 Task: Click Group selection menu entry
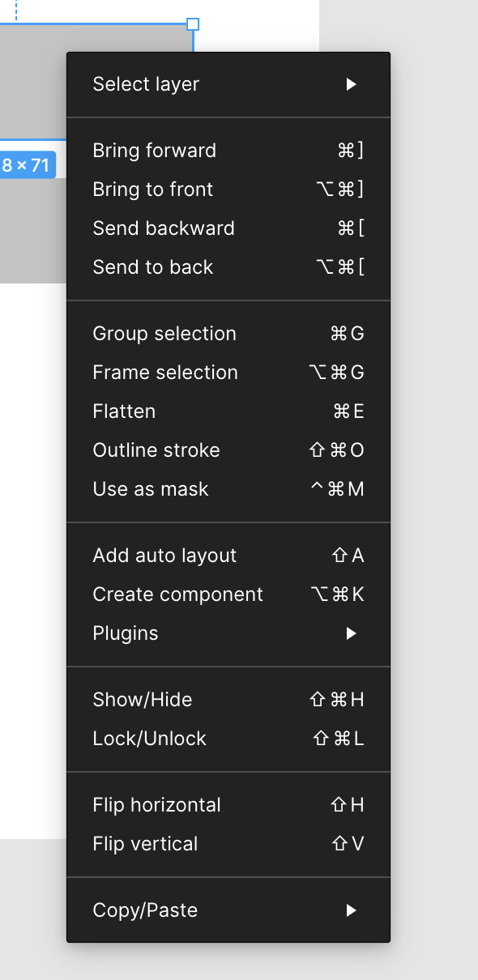click(228, 334)
